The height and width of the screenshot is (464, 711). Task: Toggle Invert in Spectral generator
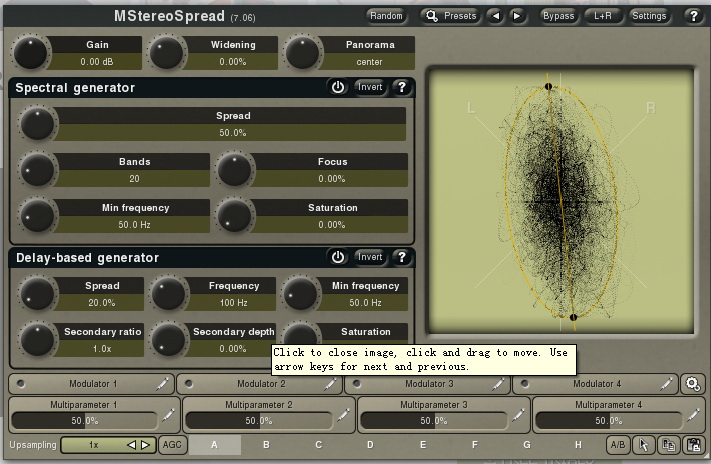(370, 87)
